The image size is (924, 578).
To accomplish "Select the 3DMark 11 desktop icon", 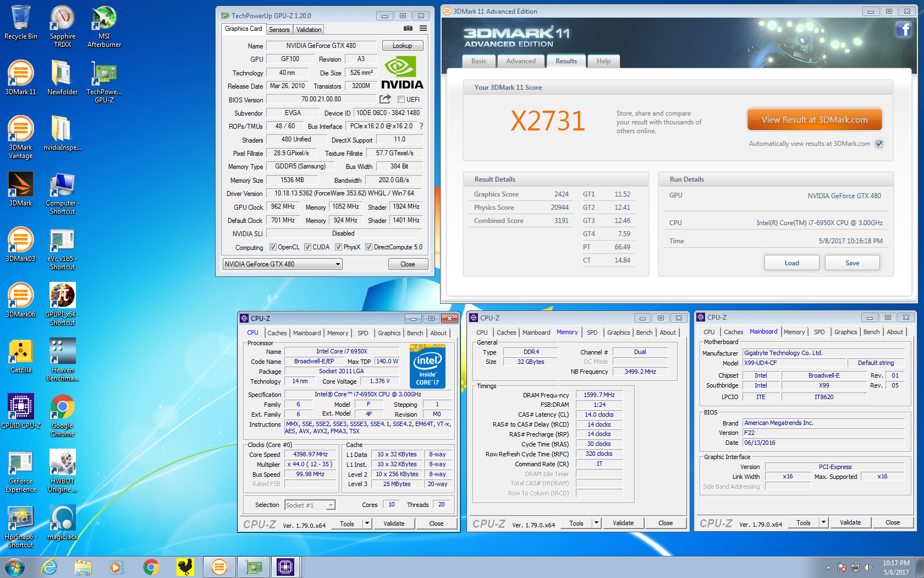I will pyautogui.click(x=21, y=78).
